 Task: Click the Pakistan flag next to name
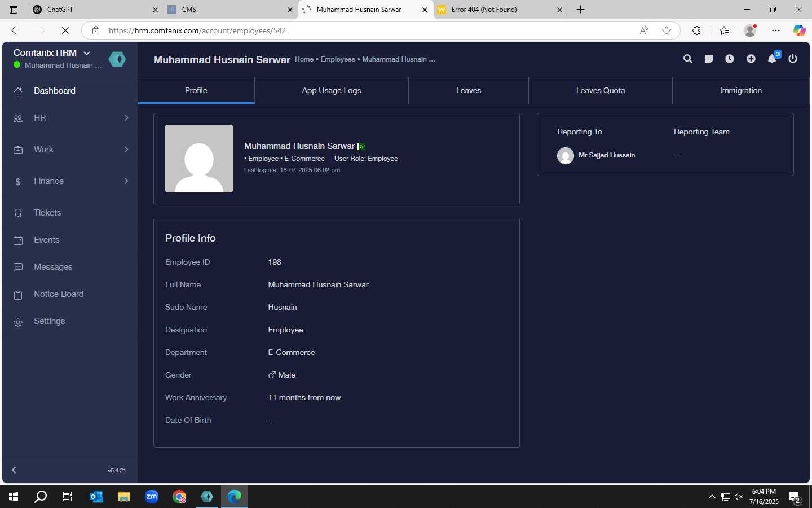tap(361, 147)
